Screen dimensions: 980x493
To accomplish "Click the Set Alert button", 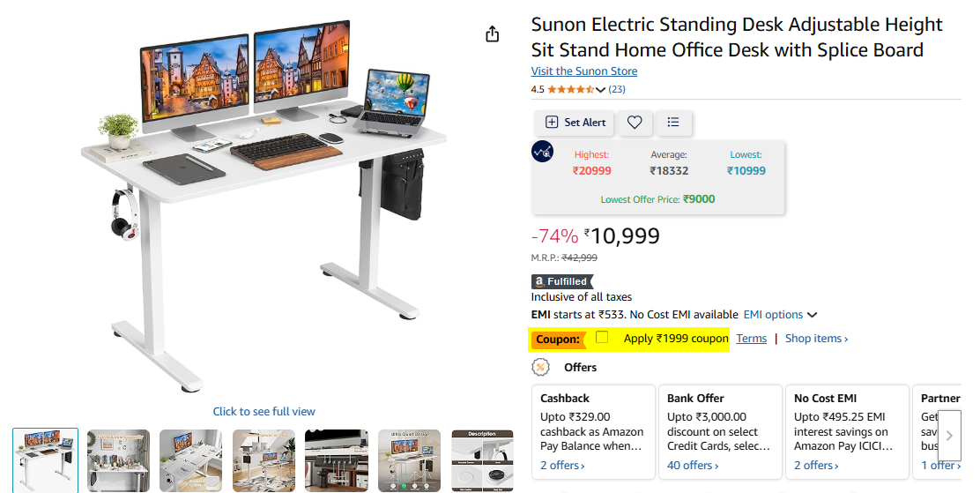I will 575,123.
